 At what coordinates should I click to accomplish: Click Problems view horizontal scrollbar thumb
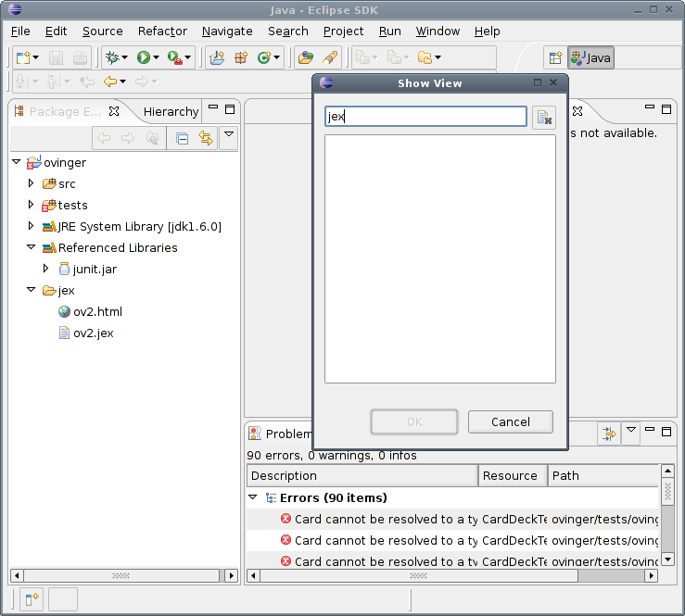click(x=419, y=576)
